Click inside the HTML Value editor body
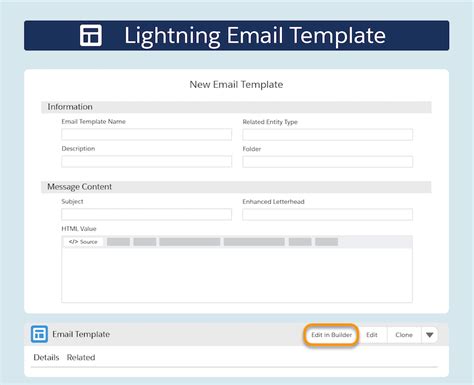474x385 pixels. click(x=237, y=275)
